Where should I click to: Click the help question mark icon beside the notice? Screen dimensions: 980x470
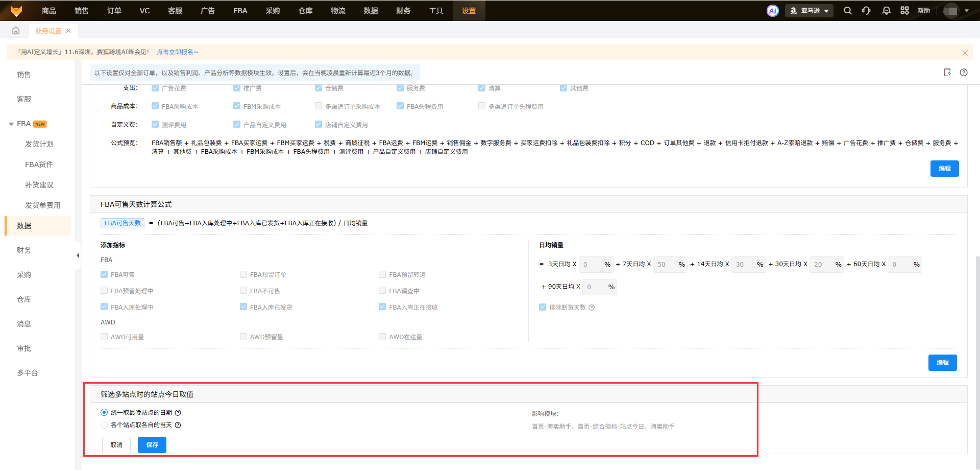point(964,73)
